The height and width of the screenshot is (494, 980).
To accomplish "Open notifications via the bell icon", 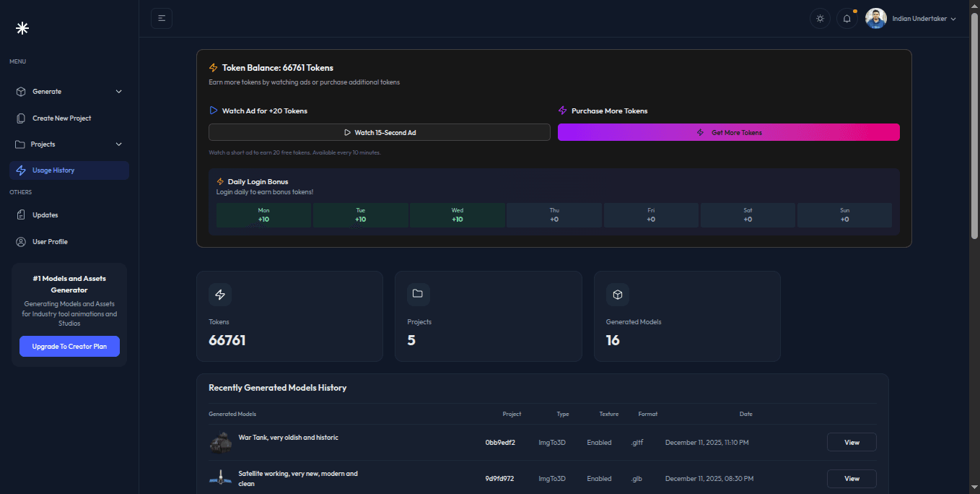I will (847, 19).
